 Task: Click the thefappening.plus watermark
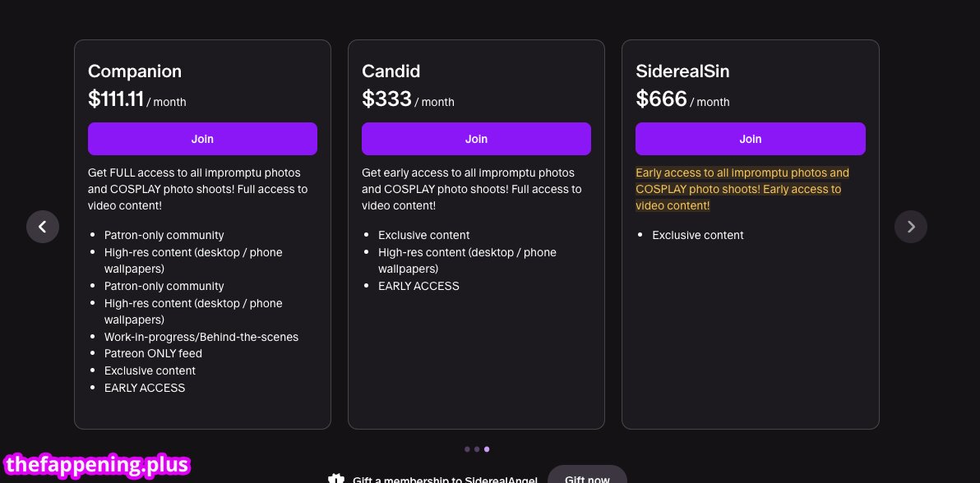(x=97, y=466)
